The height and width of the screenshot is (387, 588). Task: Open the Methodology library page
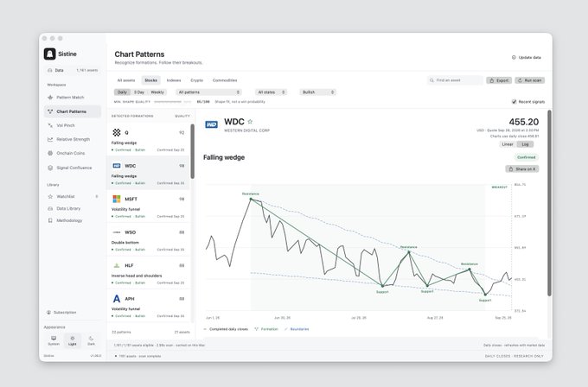coord(69,220)
